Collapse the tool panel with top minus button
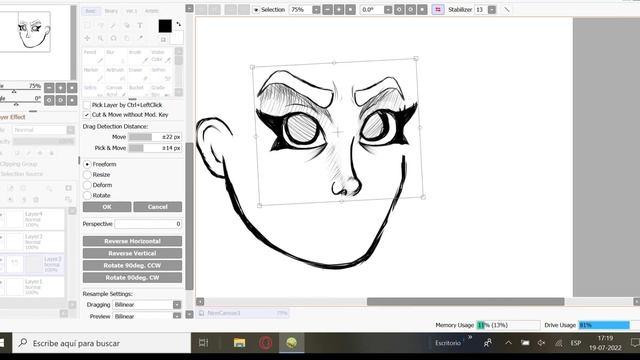The height and width of the screenshot is (360, 640). point(189,8)
